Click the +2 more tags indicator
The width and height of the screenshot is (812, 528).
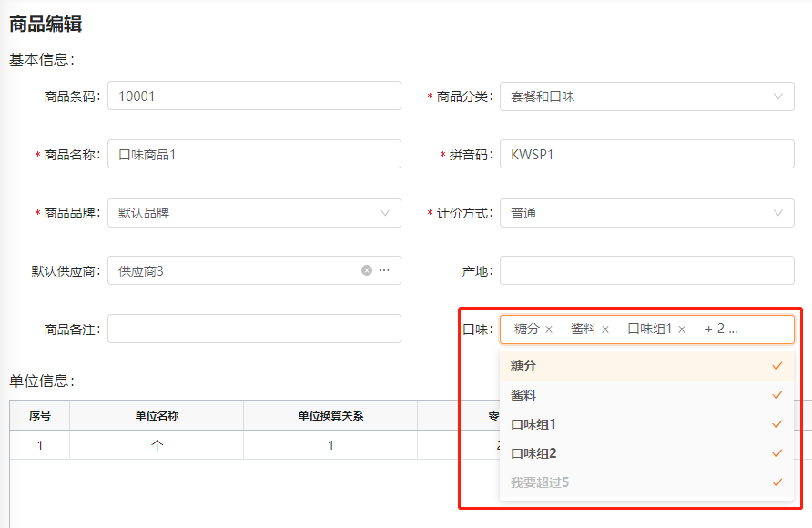[x=721, y=330]
